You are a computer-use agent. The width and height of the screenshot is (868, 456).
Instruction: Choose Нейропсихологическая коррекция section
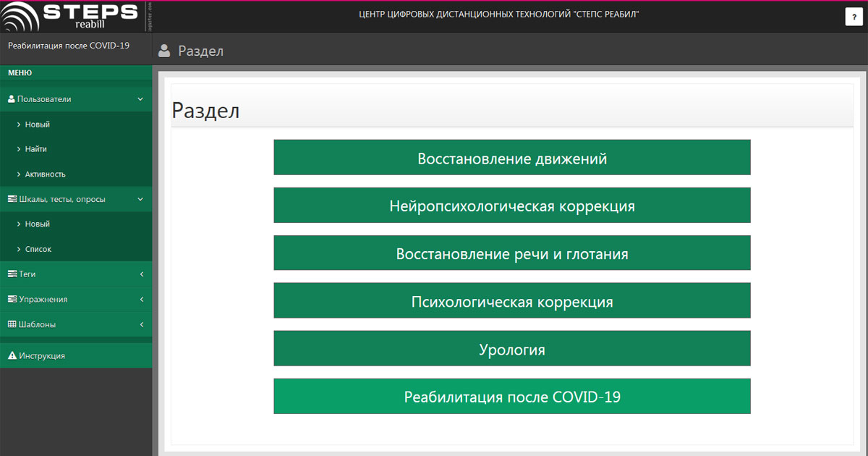tap(511, 206)
